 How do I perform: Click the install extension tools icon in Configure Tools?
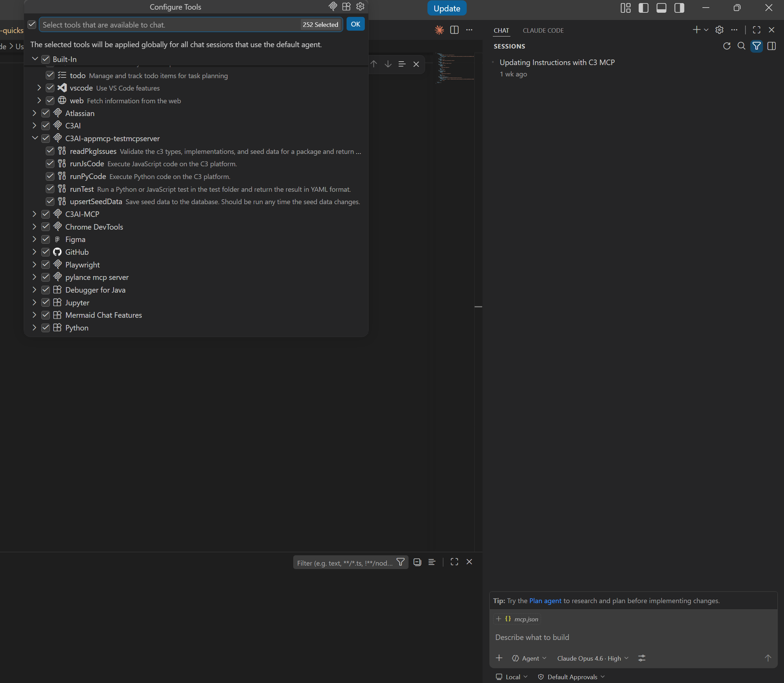click(x=346, y=7)
